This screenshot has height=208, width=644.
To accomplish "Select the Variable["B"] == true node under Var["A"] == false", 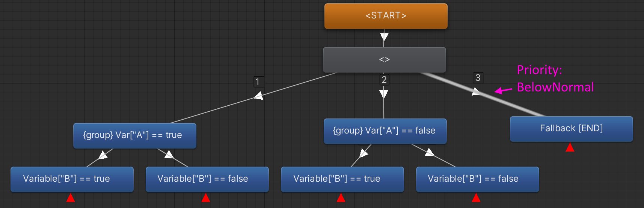I will coord(342,179).
